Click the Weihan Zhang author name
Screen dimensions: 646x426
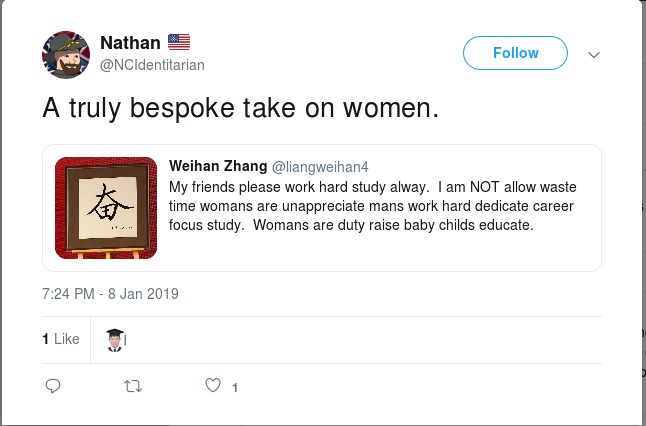tap(217, 164)
